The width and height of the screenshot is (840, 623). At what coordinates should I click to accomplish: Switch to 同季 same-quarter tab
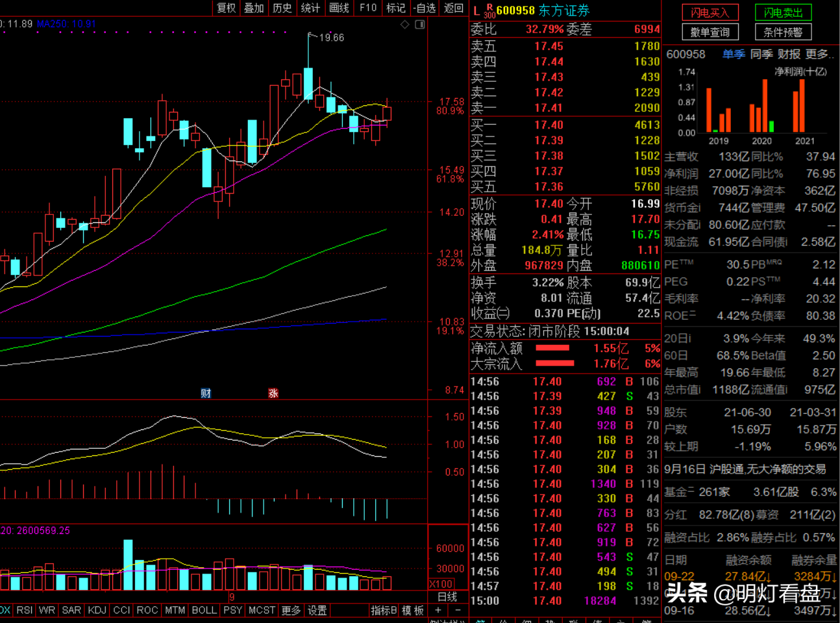click(761, 54)
